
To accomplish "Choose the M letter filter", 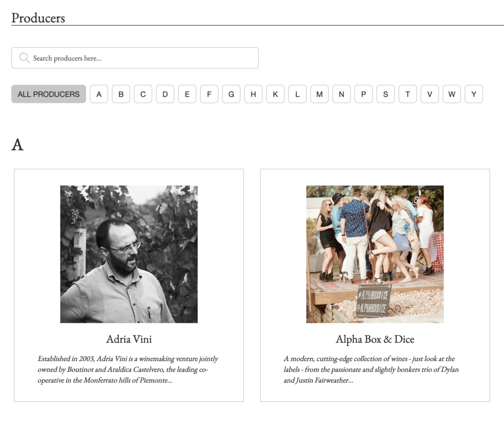I will pyautogui.click(x=319, y=94).
